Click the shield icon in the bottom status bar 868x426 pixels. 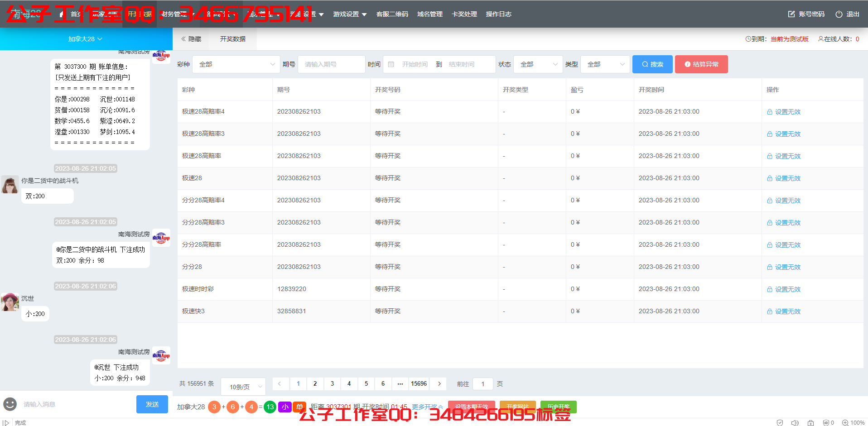(x=780, y=422)
